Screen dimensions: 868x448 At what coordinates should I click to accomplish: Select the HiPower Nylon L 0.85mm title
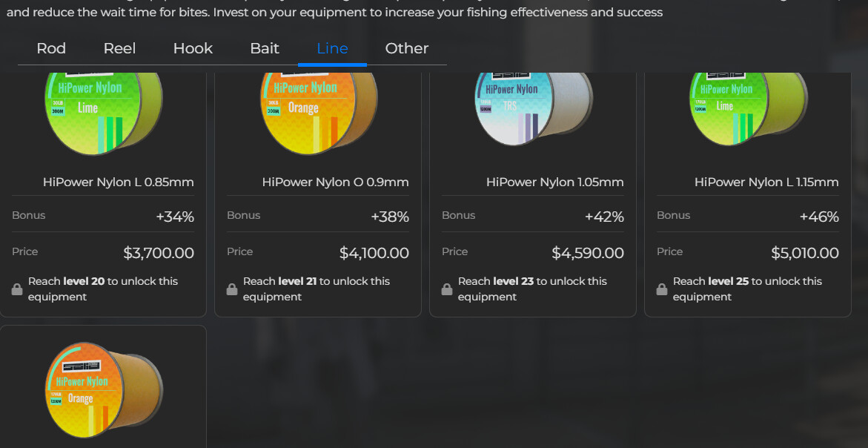click(x=119, y=182)
